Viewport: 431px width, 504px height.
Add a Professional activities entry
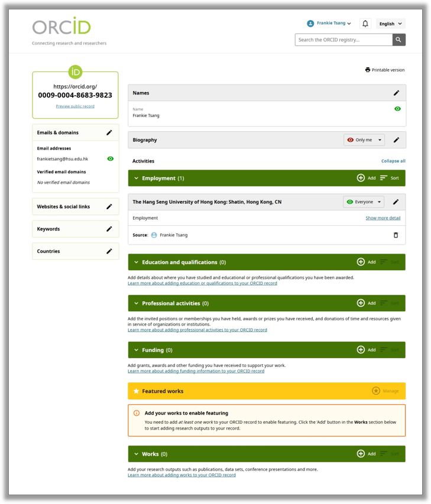point(367,303)
